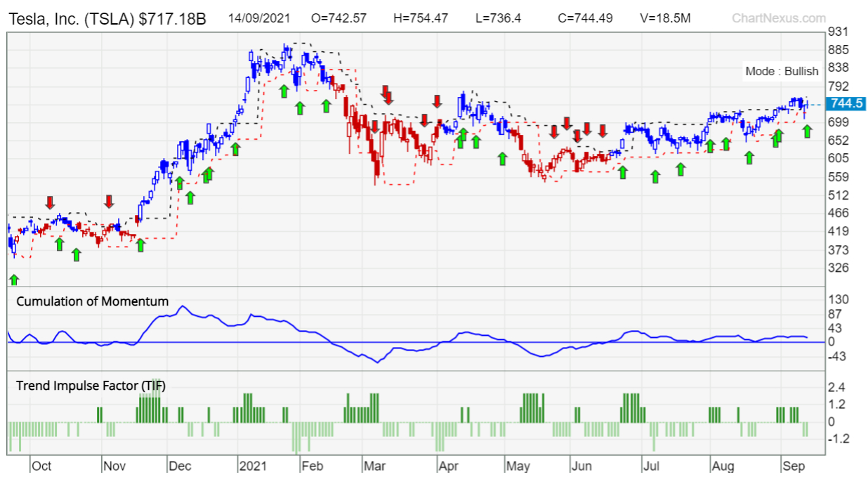Click the 326 price axis value

click(840, 268)
